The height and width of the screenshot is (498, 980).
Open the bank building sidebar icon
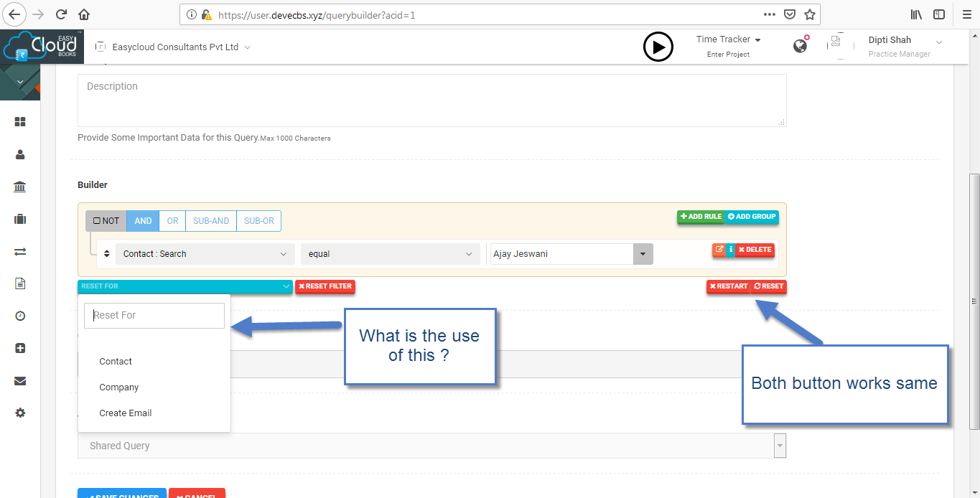pos(20,187)
